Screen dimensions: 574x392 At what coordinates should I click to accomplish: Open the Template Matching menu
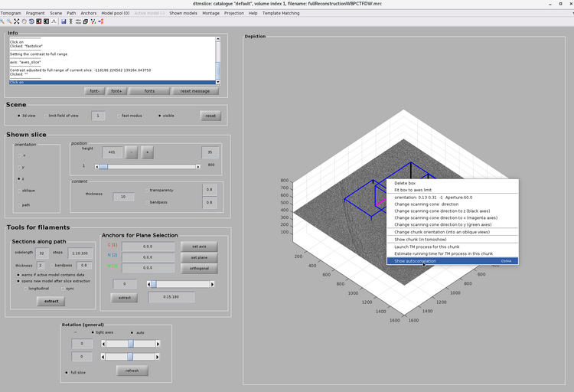coord(281,13)
